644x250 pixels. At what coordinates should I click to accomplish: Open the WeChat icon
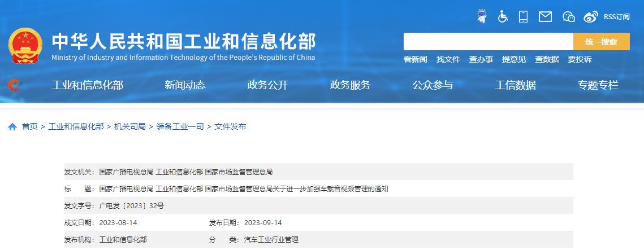tap(568, 17)
